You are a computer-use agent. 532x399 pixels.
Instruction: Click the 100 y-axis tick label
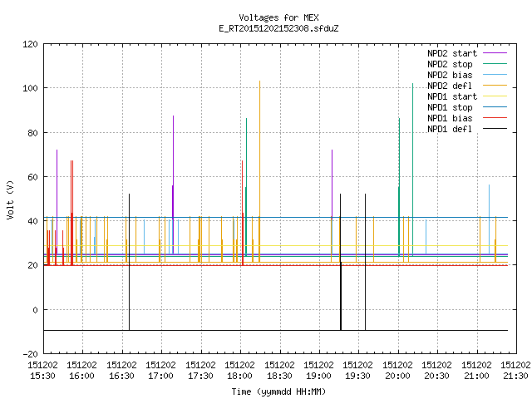30,89
